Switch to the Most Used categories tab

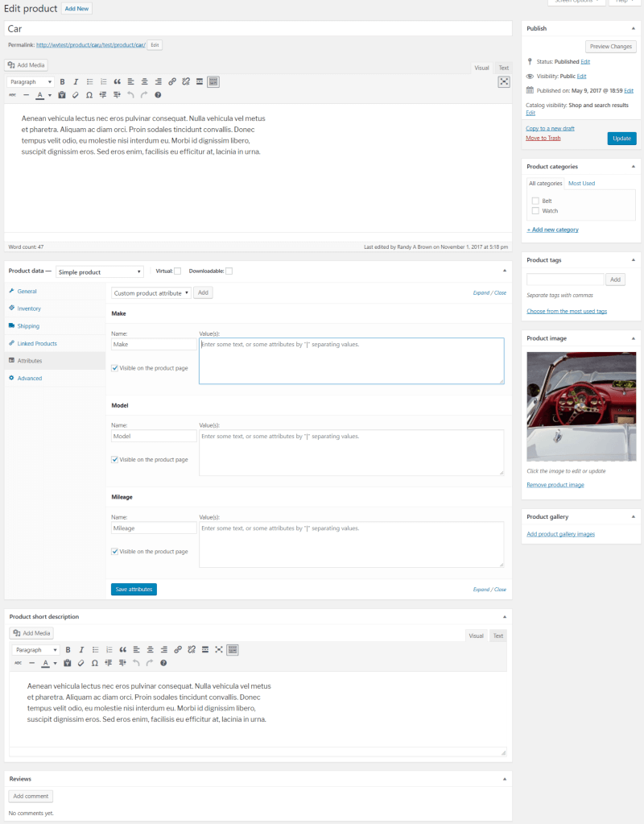[581, 184]
